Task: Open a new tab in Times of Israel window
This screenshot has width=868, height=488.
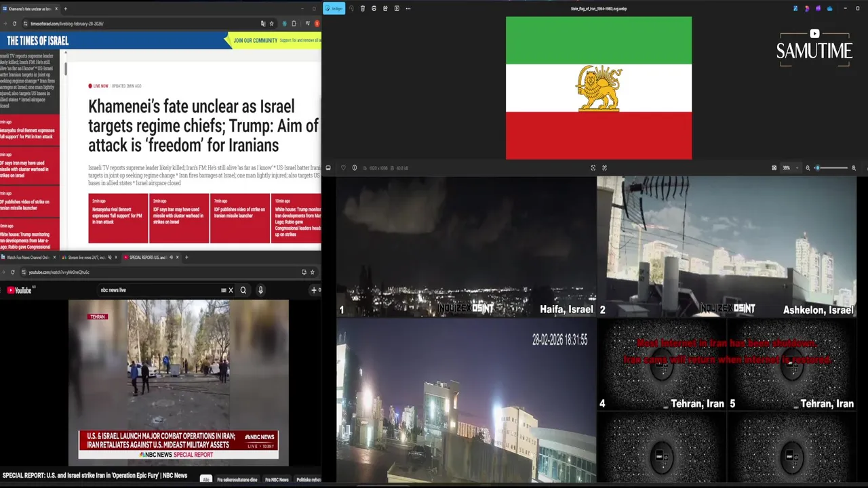Action: coord(65,9)
